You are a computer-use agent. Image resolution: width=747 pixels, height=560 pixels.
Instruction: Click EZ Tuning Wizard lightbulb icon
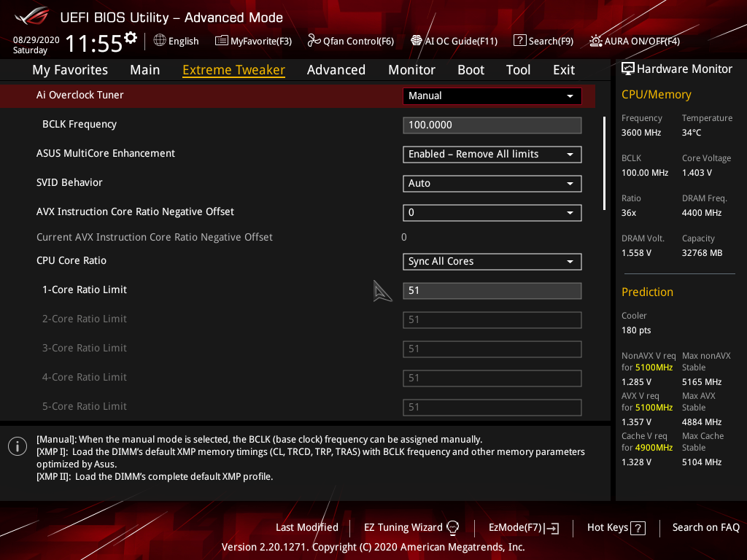point(452,528)
